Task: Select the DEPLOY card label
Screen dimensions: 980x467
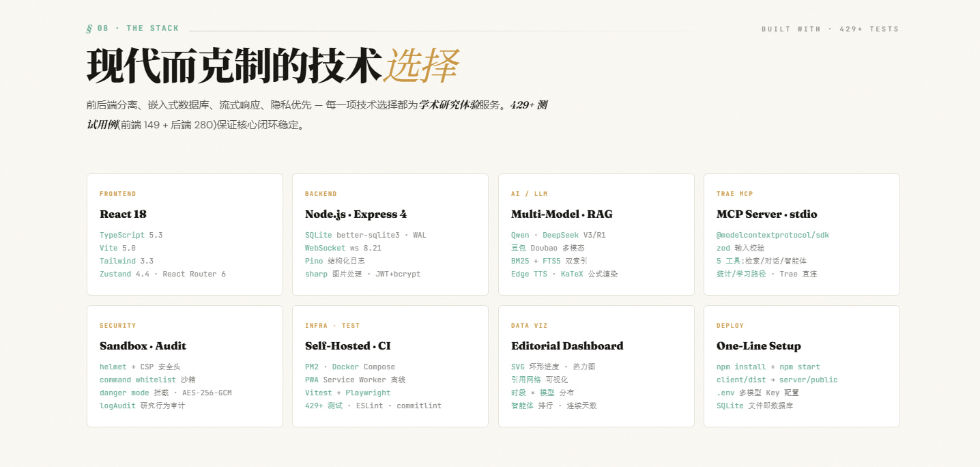Action: pos(730,326)
